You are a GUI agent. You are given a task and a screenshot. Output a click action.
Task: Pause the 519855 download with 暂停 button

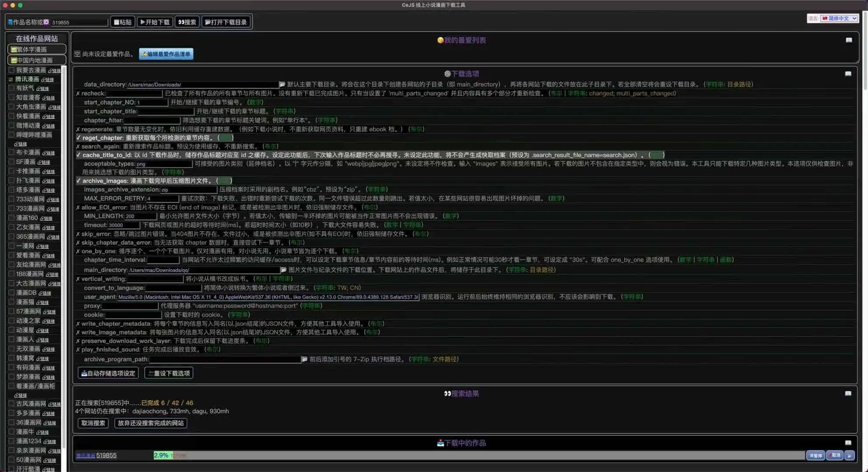815,455
